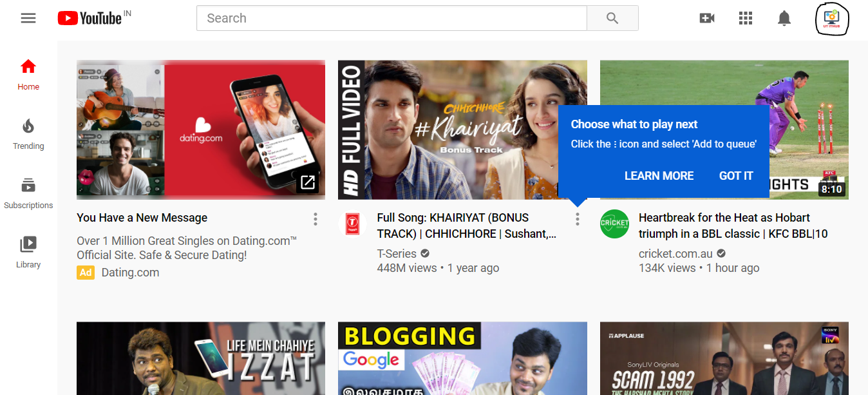Open Subscriptions from the sidebar
The width and height of the screenshot is (868, 395).
tap(28, 193)
